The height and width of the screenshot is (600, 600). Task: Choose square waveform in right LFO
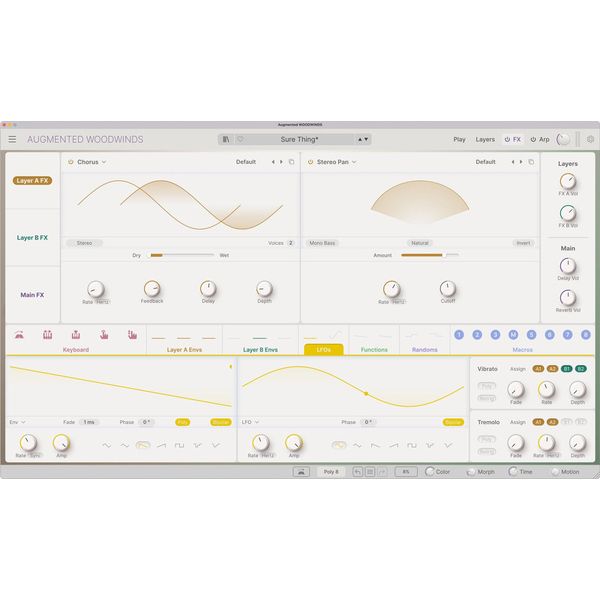pyautogui.click(x=412, y=445)
